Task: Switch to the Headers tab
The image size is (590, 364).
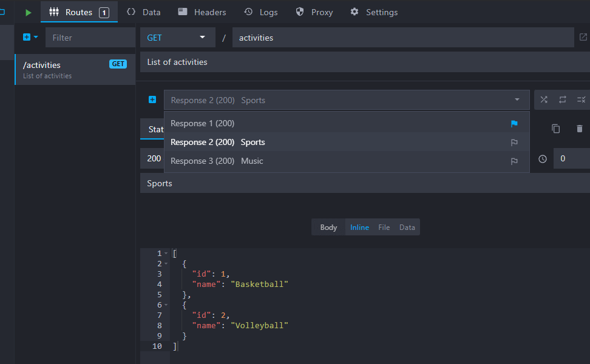Action: 202,12
